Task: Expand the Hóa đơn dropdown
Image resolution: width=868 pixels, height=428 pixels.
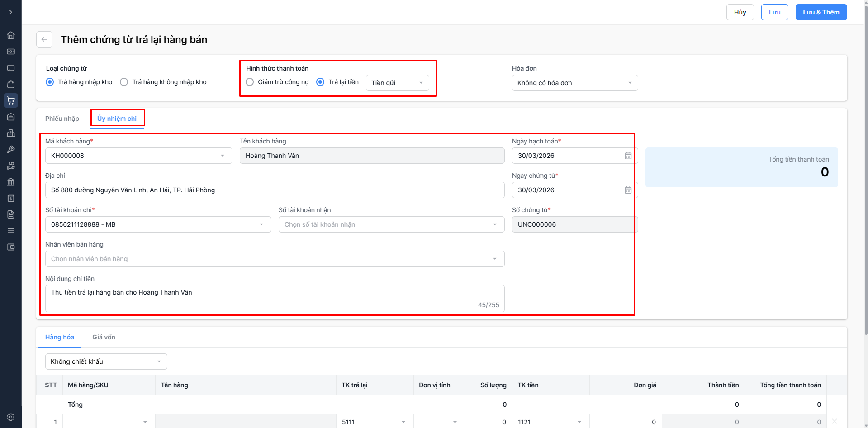Action: 574,83
